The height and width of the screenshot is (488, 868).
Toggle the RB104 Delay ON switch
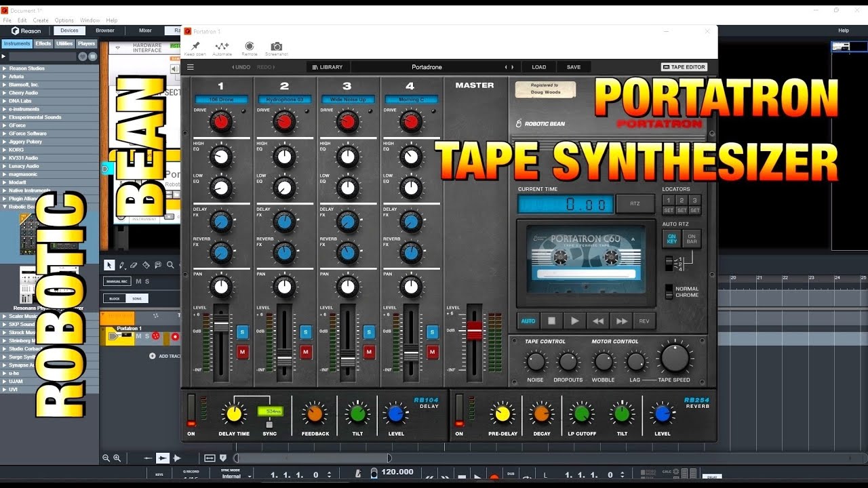(x=191, y=409)
